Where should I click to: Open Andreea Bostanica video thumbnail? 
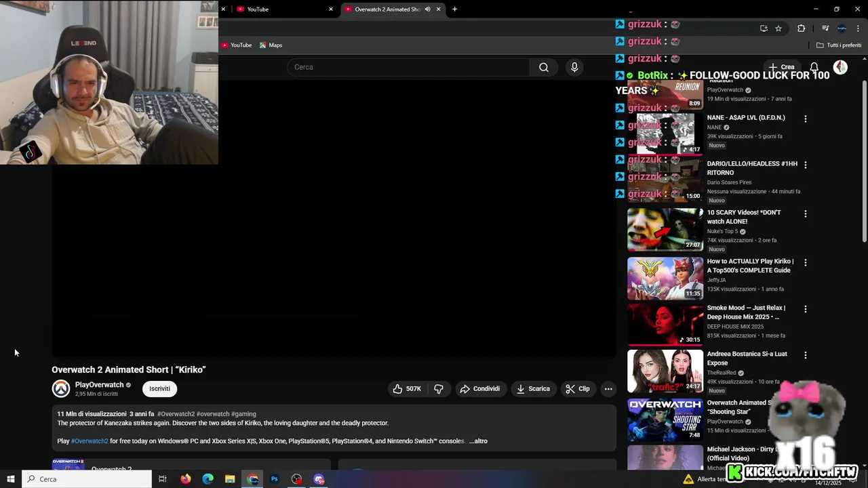665,371
